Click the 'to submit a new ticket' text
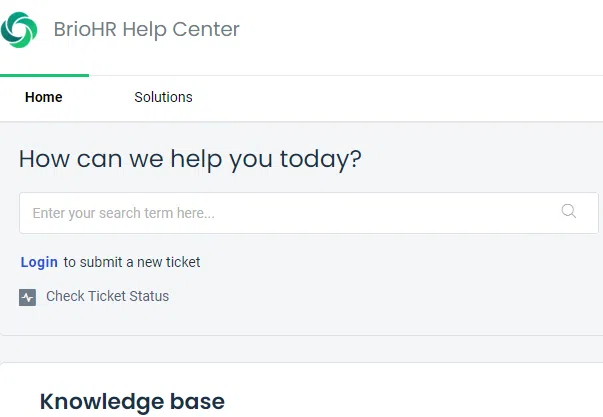The width and height of the screenshot is (603, 417). (x=132, y=262)
